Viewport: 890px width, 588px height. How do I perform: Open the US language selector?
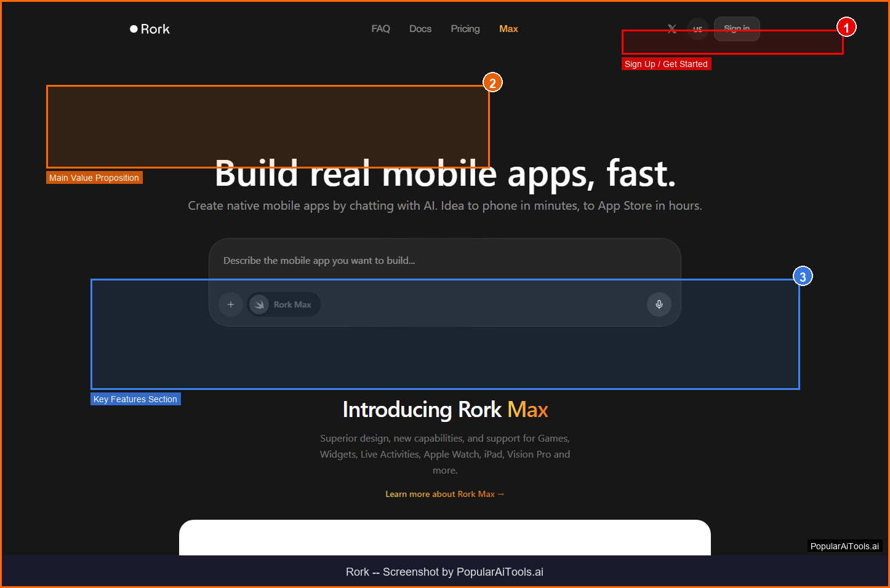(x=697, y=28)
